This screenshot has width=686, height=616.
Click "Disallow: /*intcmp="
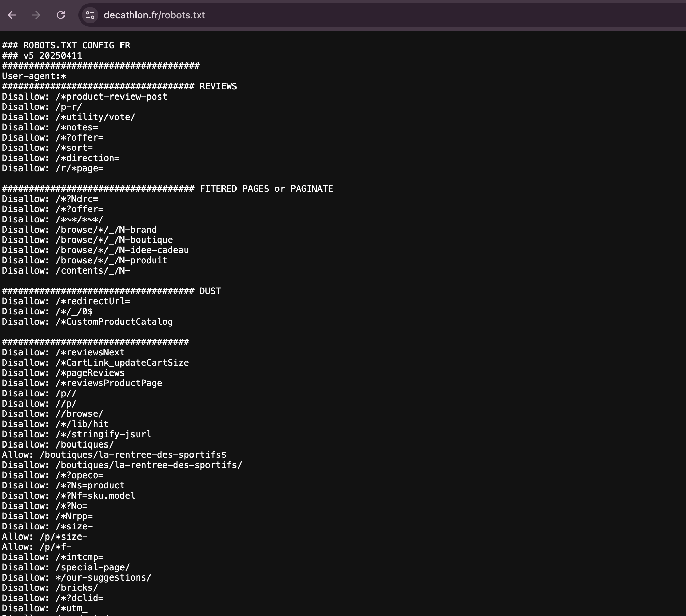point(53,557)
